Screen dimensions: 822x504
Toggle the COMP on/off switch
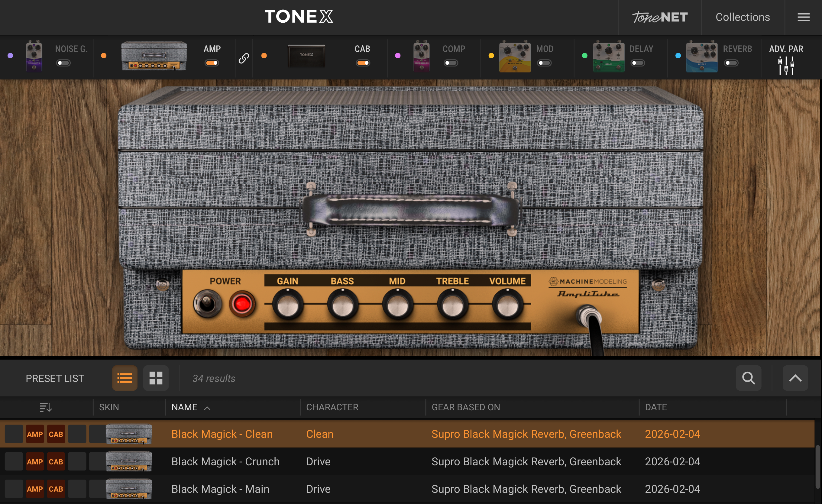point(451,63)
